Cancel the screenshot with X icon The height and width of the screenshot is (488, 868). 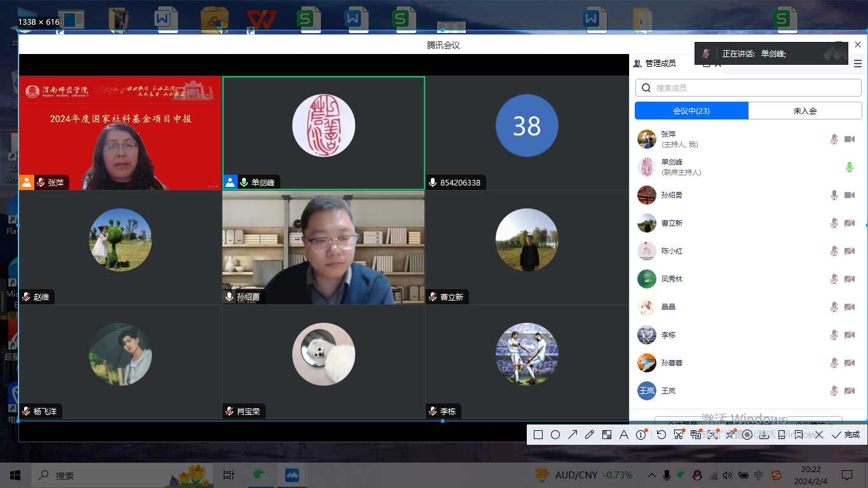pyautogui.click(x=819, y=435)
